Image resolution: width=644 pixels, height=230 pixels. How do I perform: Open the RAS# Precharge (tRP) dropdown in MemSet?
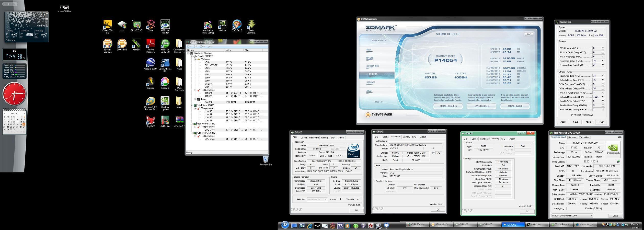coord(603,56)
